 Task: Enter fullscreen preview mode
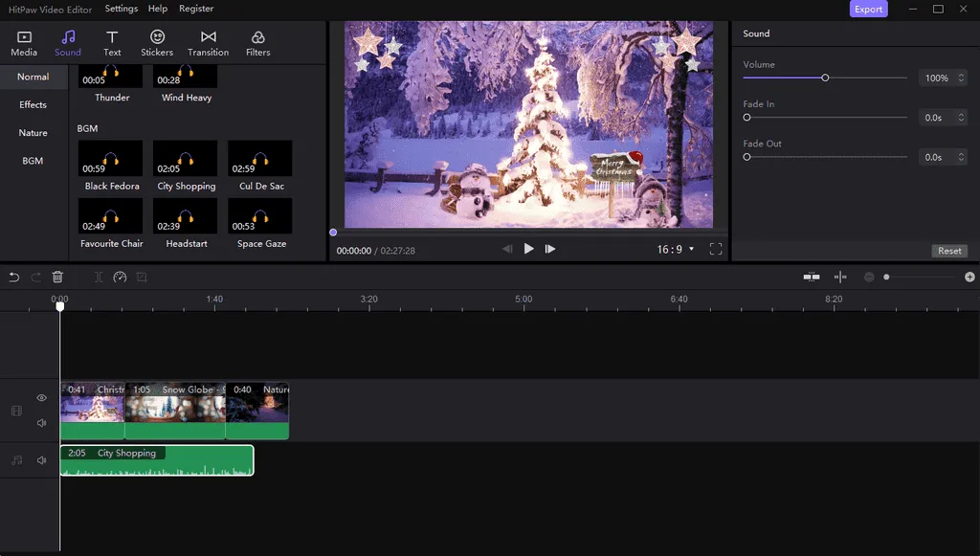[x=715, y=249]
